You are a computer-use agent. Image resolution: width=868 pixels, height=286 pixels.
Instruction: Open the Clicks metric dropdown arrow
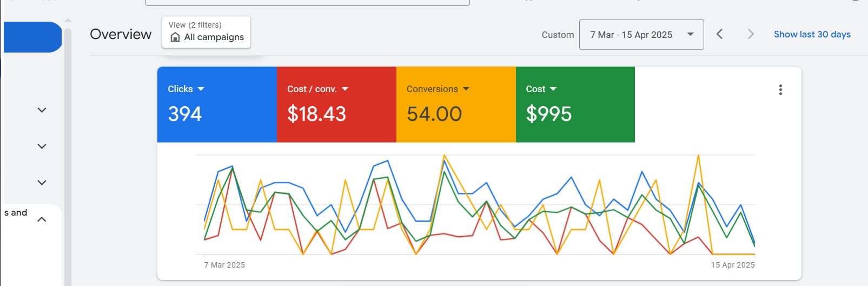click(201, 89)
